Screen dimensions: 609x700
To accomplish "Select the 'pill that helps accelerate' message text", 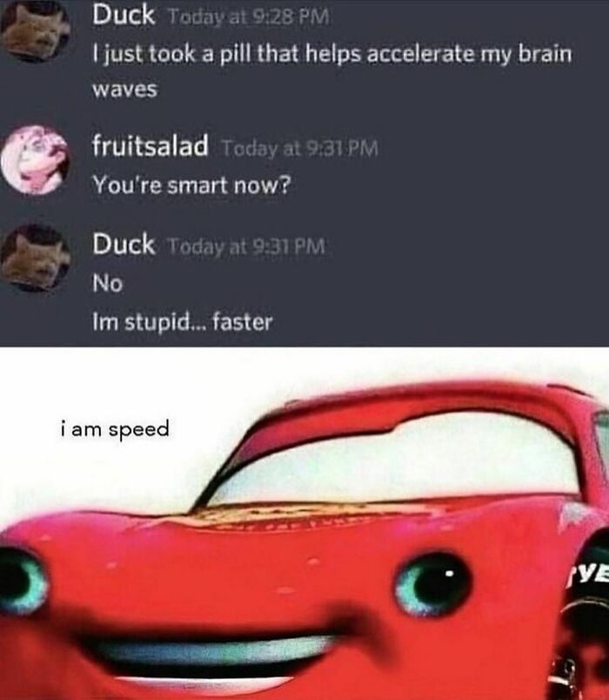I will pos(332,54).
